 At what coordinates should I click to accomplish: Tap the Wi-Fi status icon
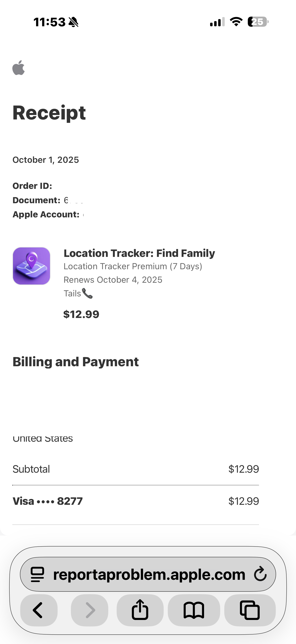[236, 22]
